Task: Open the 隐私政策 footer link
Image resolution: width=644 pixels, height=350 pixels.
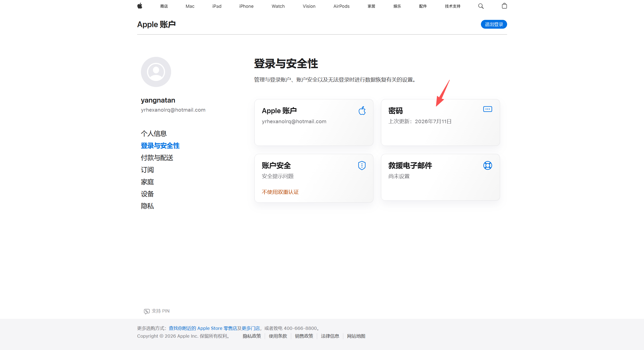Action: click(x=252, y=336)
